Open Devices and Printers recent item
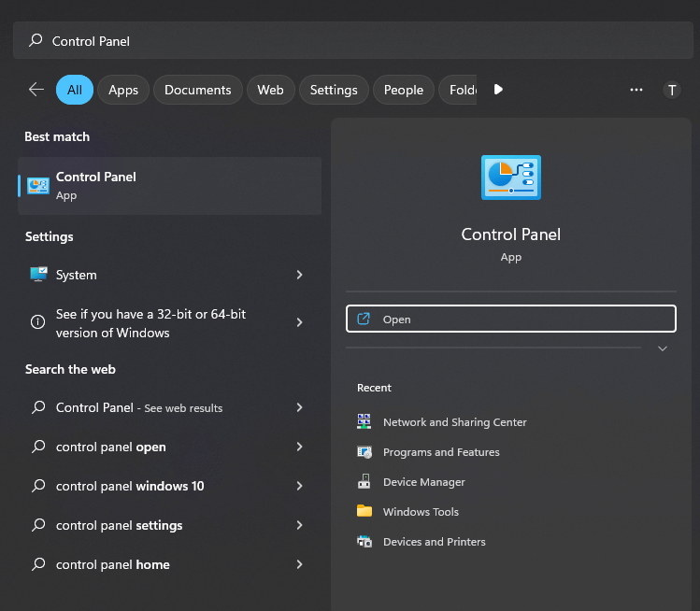This screenshot has height=611, width=700. (421, 541)
